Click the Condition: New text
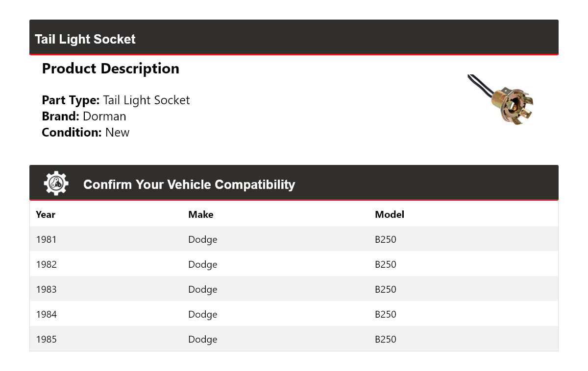588x371 pixels. tap(86, 132)
